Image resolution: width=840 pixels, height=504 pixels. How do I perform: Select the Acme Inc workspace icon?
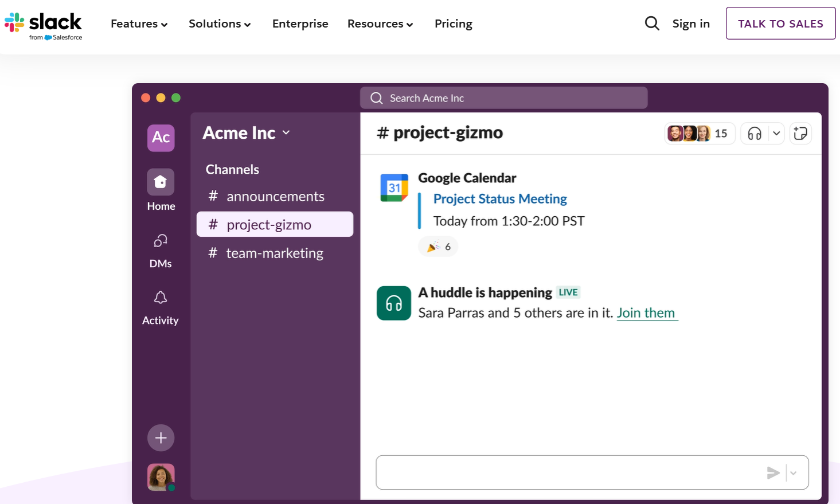point(161,138)
